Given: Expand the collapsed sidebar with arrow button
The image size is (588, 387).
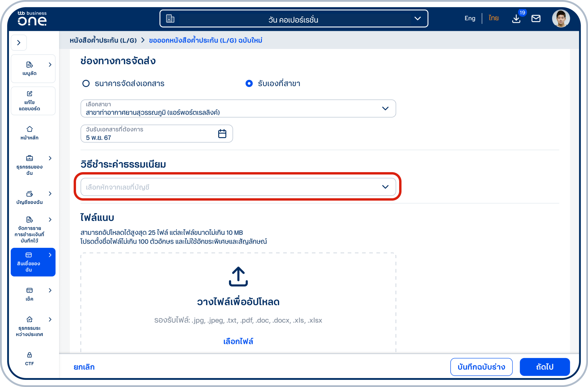Looking at the screenshot, I should (x=19, y=43).
